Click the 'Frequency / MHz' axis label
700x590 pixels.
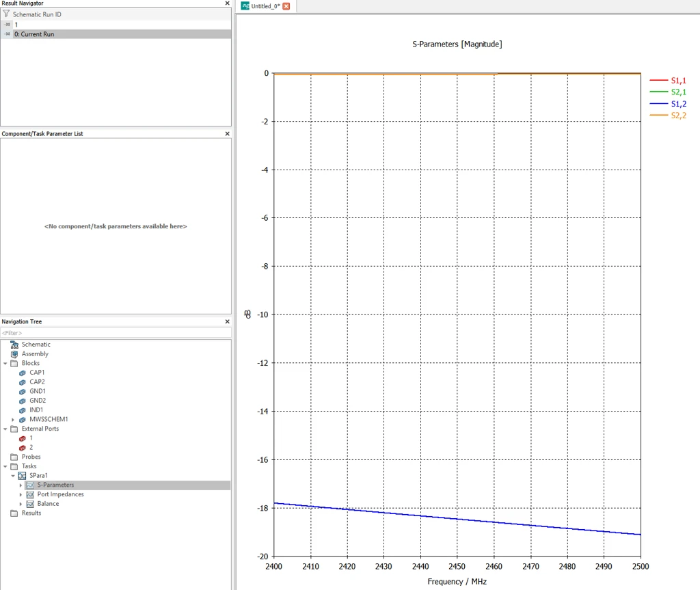pyautogui.click(x=457, y=582)
